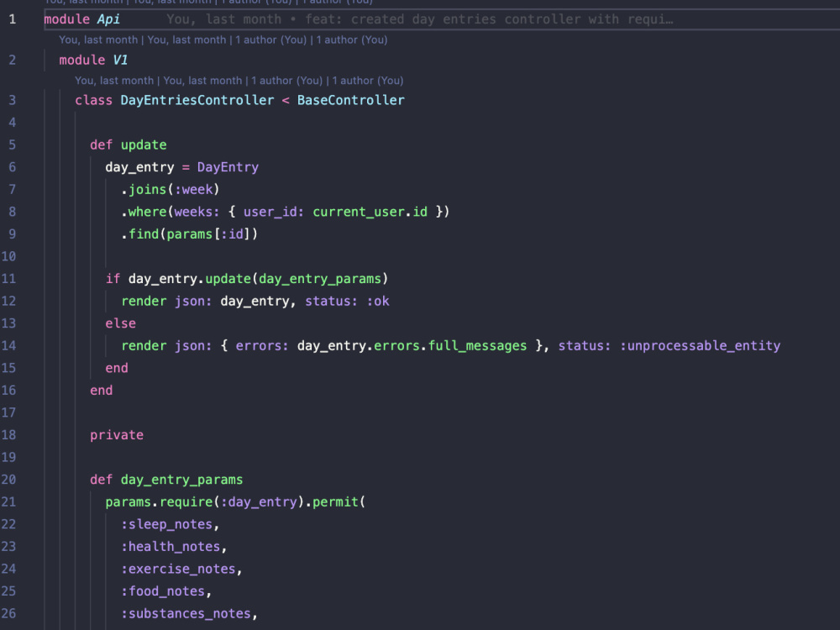Image resolution: width=840 pixels, height=630 pixels.
Task: Click ':unprocessable_entity' symbol on line 14
Action: [x=700, y=345]
